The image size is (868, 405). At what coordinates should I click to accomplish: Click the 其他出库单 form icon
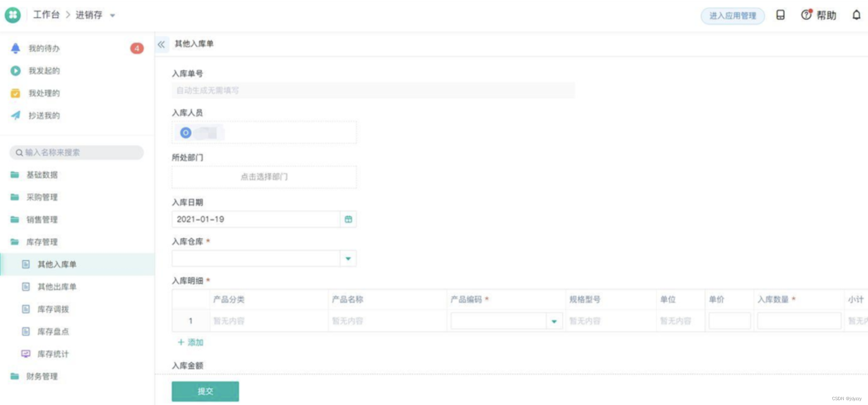pos(26,287)
